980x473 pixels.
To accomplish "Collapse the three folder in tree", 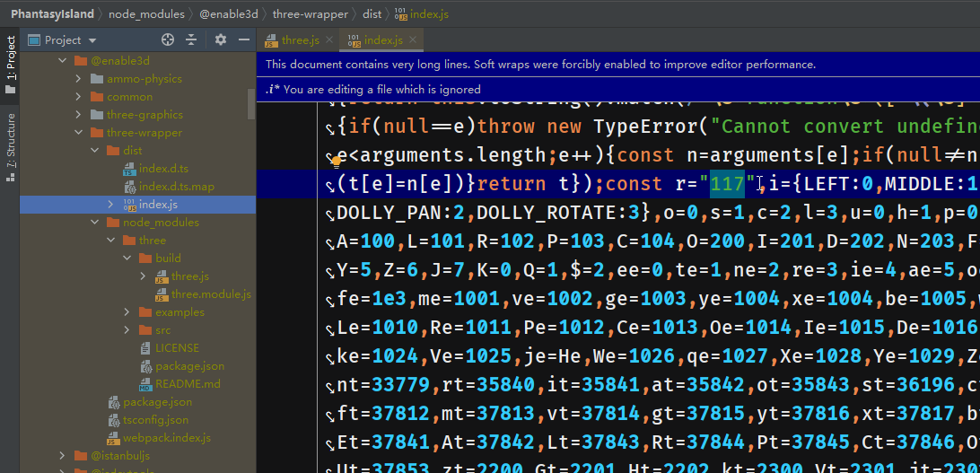I will [110, 241].
